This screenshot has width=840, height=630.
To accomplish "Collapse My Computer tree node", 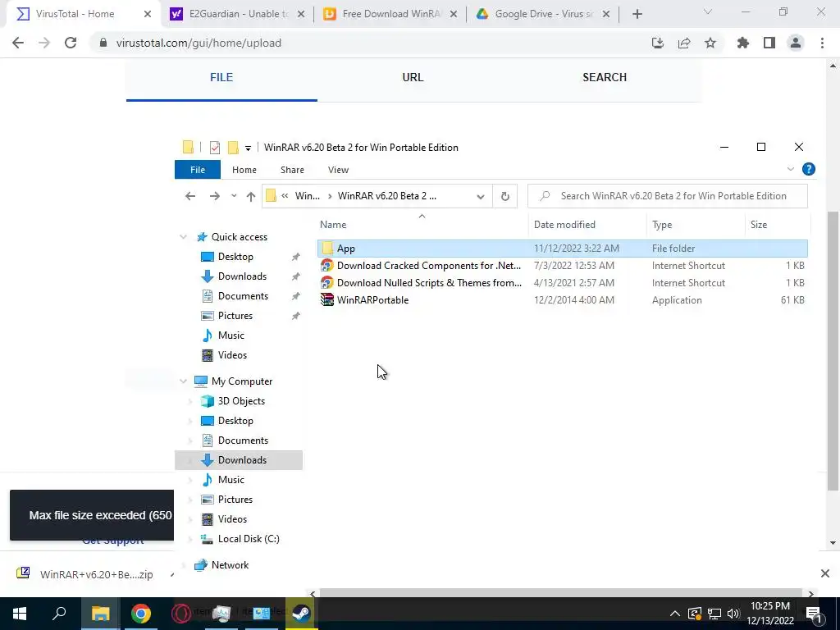I will (183, 381).
